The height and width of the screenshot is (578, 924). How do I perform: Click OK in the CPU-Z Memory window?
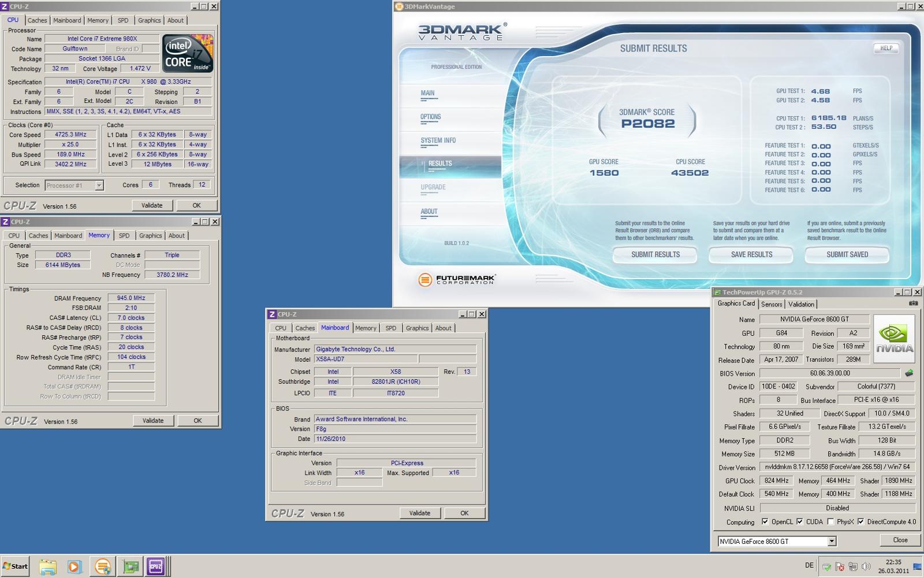click(198, 421)
